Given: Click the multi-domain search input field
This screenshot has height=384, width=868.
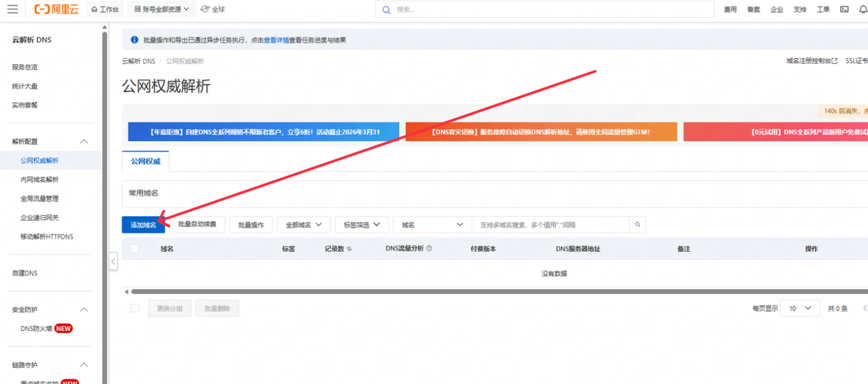Looking at the screenshot, I should (x=549, y=225).
